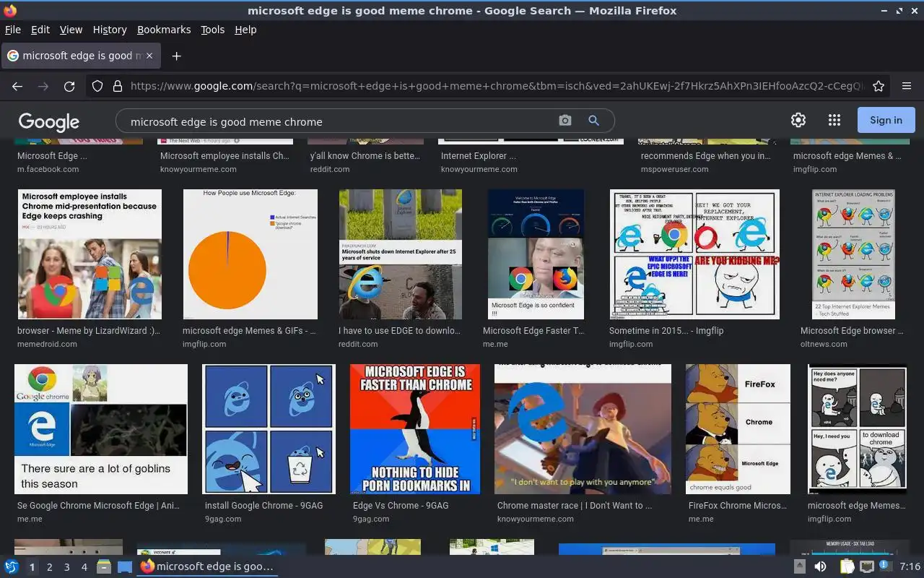Click 'Internet Explorer ...' knowyourmeme caption
This screenshot has height=578, width=924.
pos(479,156)
